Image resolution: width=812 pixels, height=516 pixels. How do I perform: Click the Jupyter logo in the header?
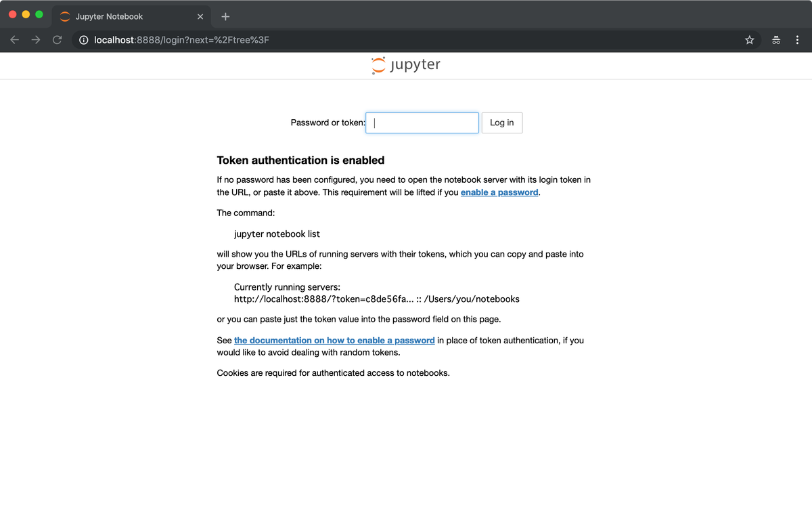point(406,65)
